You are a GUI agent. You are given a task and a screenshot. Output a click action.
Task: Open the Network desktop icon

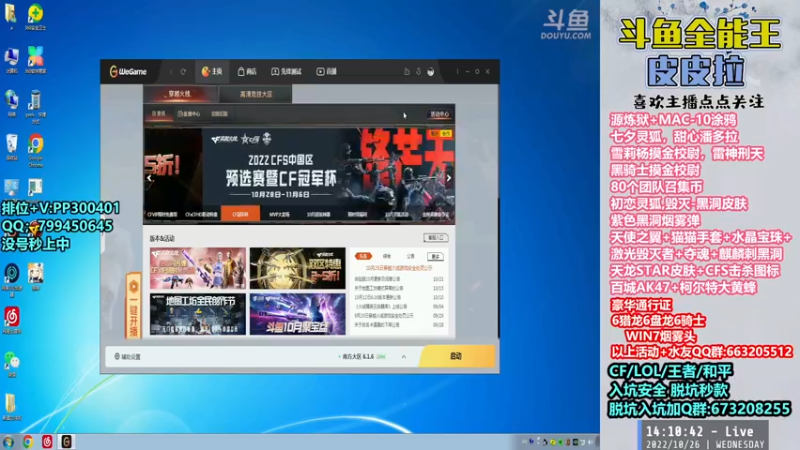tap(11, 104)
